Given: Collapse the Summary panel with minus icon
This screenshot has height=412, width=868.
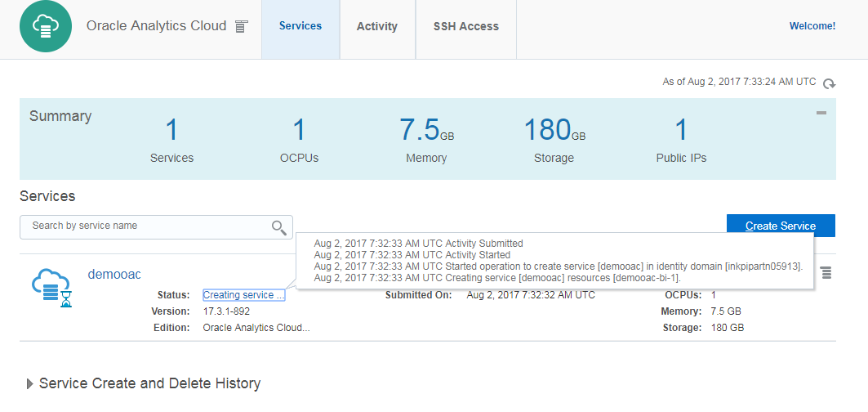Looking at the screenshot, I should click(x=821, y=113).
